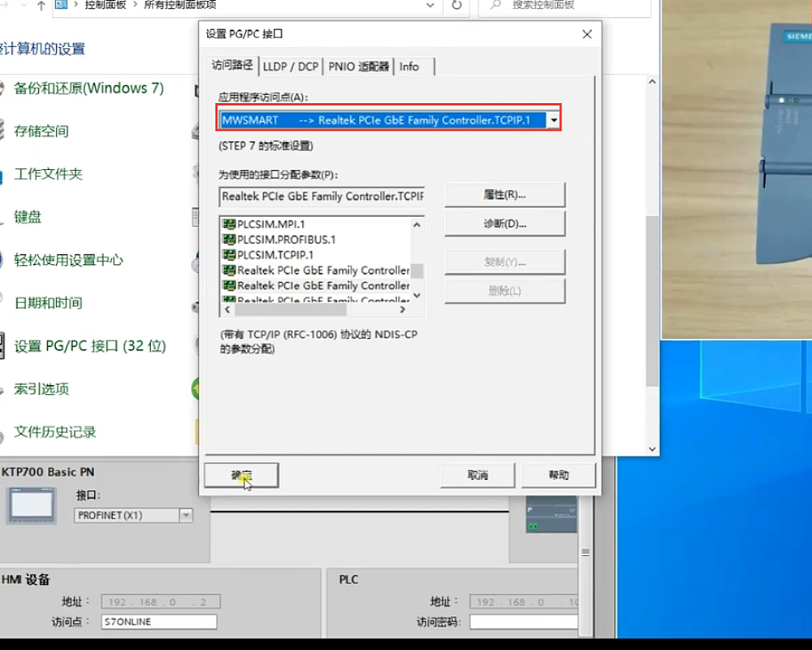This screenshot has height=650, width=812.
Task: Switch to the LLDP / DCP tab
Action: pos(291,67)
